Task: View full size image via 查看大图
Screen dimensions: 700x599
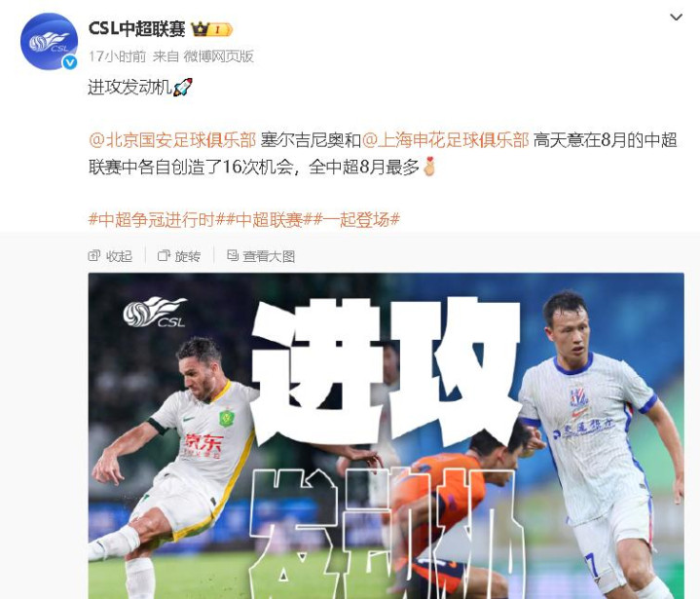Action: pos(261,256)
